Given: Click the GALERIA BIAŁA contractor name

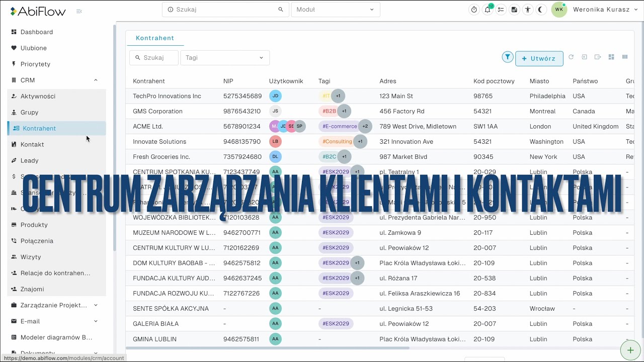Looking at the screenshot, I should coord(155,324).
